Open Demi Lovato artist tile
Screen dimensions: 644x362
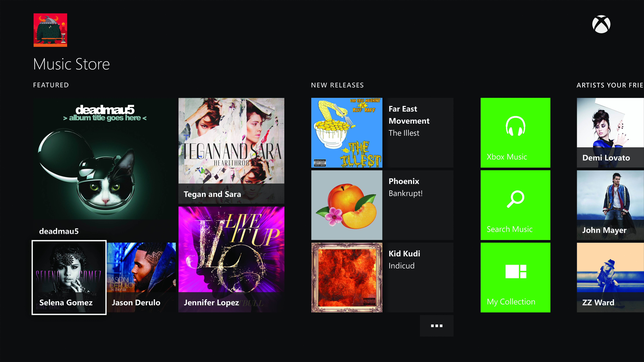coord(610,132)
